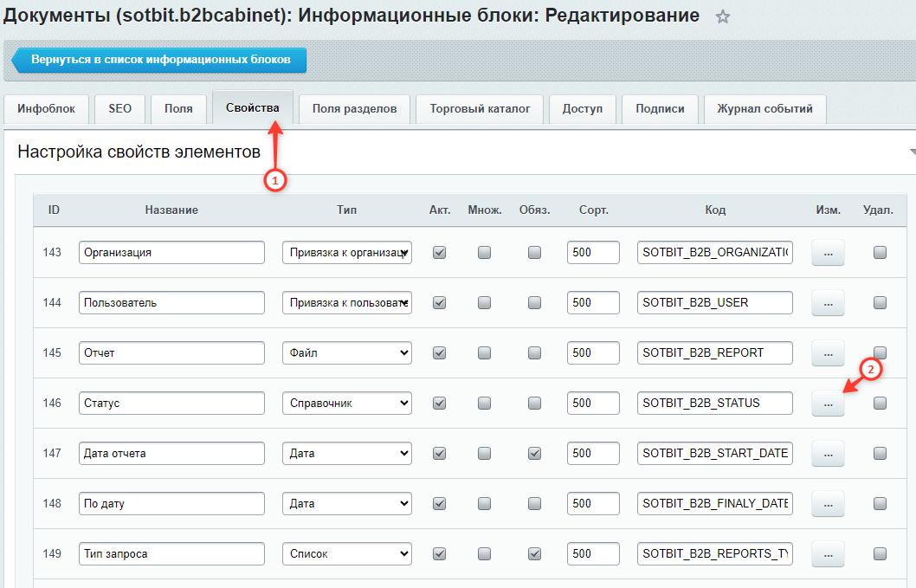Click the Сорт. column header
The height and width of the screenshot is (588, 916).
click(x=594, y=210)
